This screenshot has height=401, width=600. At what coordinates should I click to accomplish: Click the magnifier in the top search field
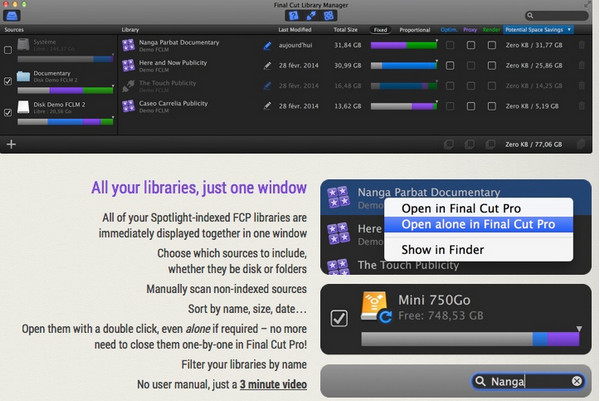pos(530,16)
